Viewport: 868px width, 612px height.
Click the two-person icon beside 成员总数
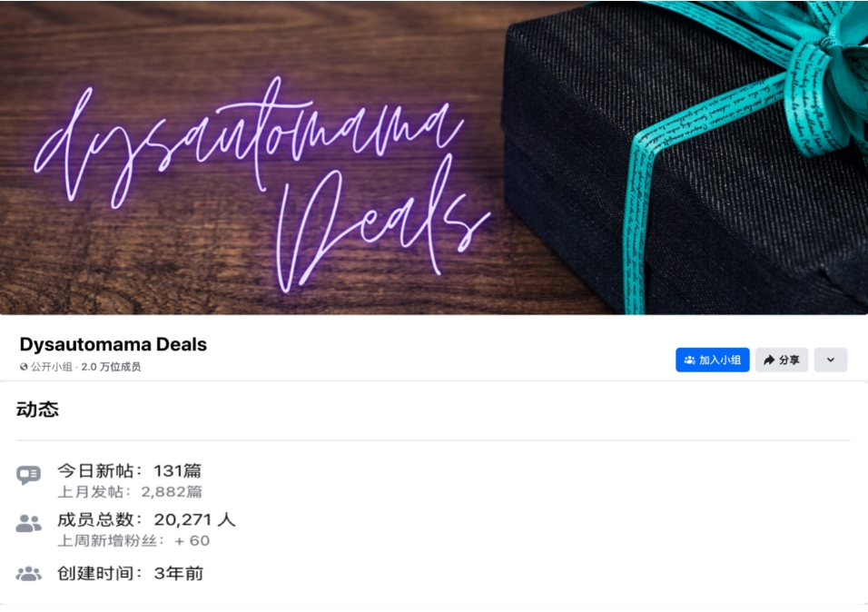[29, 523]
